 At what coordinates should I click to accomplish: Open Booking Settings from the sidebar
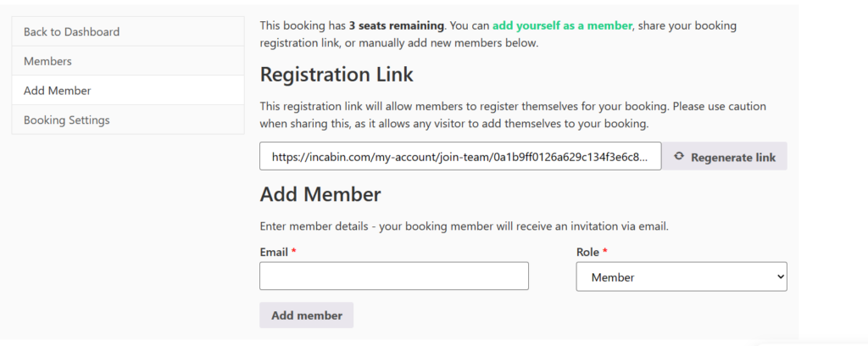pos(66,120)
